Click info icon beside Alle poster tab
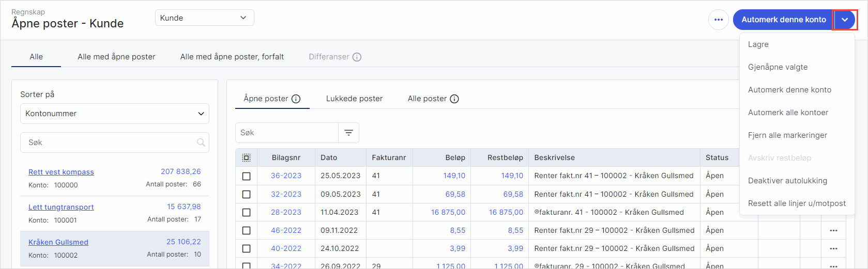Image resolution: width=868 pixels, height=269 pixels. click(x=454, y=99)
